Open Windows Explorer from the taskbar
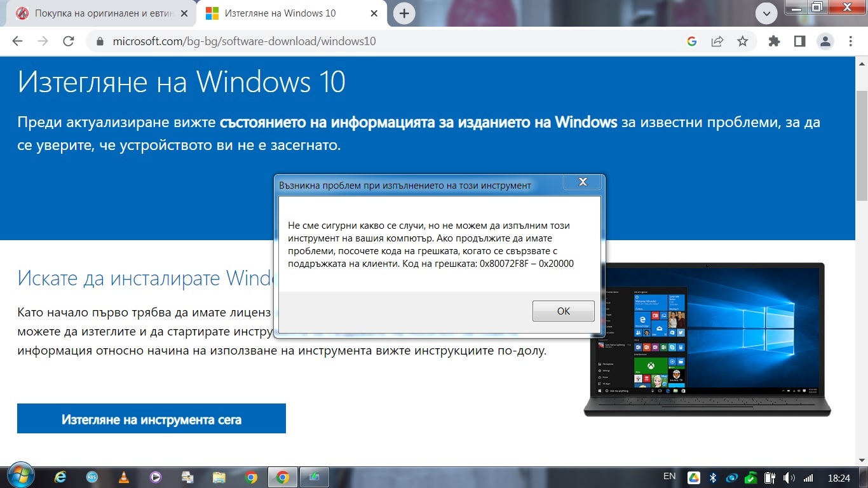This screenshot has height=488, width=868. pos(219,477)
